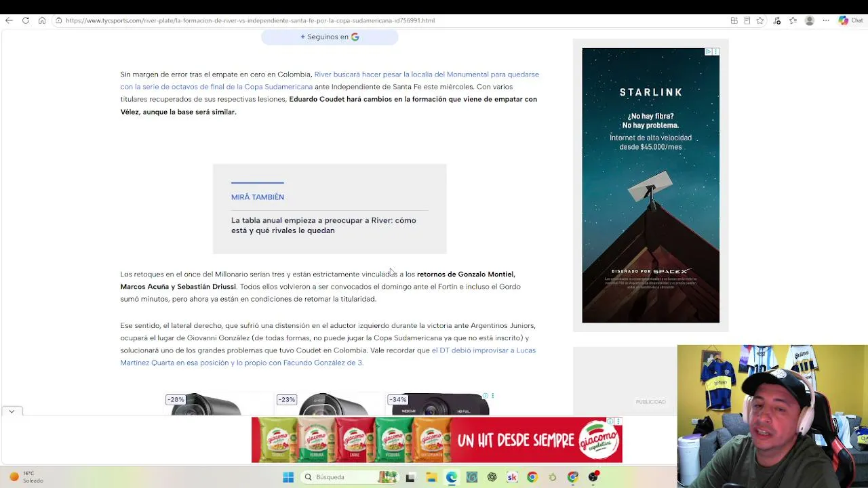View site information lock icon

click(59, 20)
